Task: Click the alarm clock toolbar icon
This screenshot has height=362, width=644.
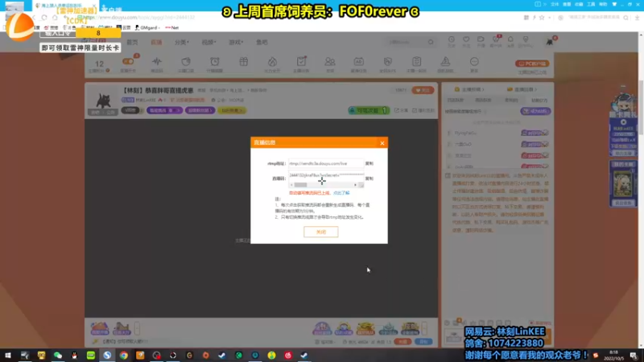Action: tap(215, 62)
